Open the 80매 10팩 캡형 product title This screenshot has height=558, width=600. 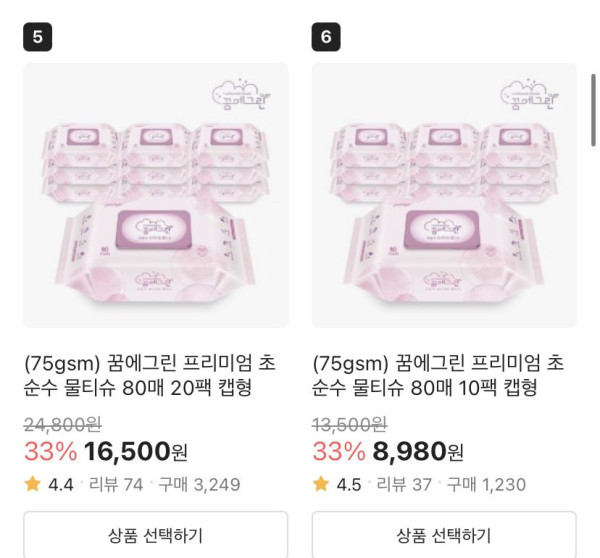(438, 375)
